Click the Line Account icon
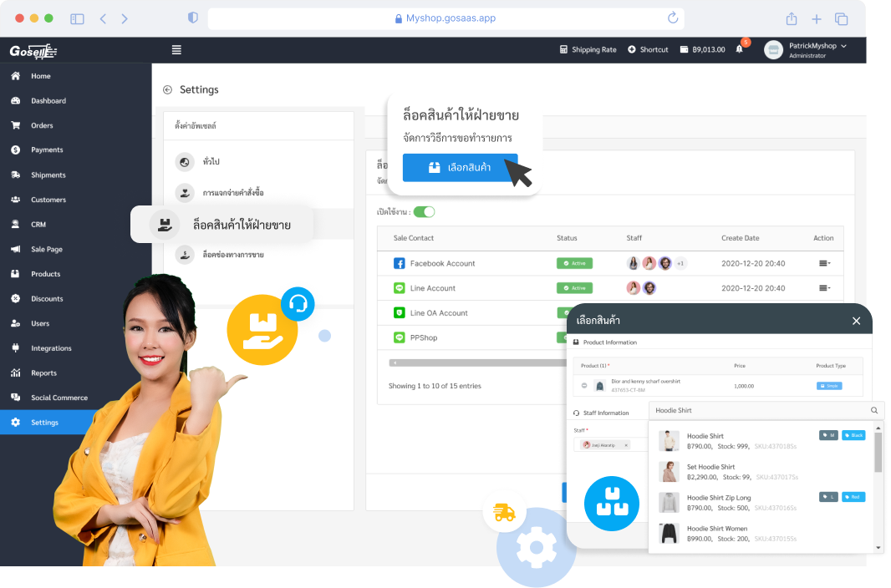The width and height of the screenshot is (891, 588). coord(400,288)
